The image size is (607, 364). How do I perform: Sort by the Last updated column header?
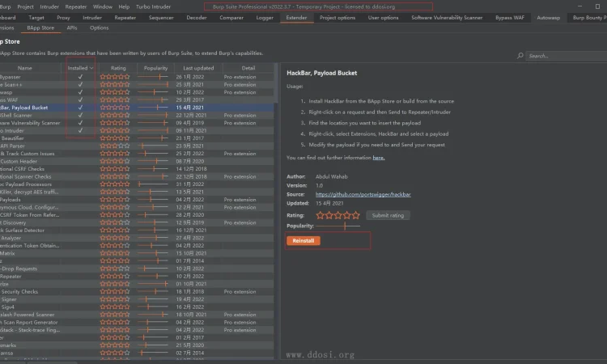pyautogui.click(x=198, y=68)
